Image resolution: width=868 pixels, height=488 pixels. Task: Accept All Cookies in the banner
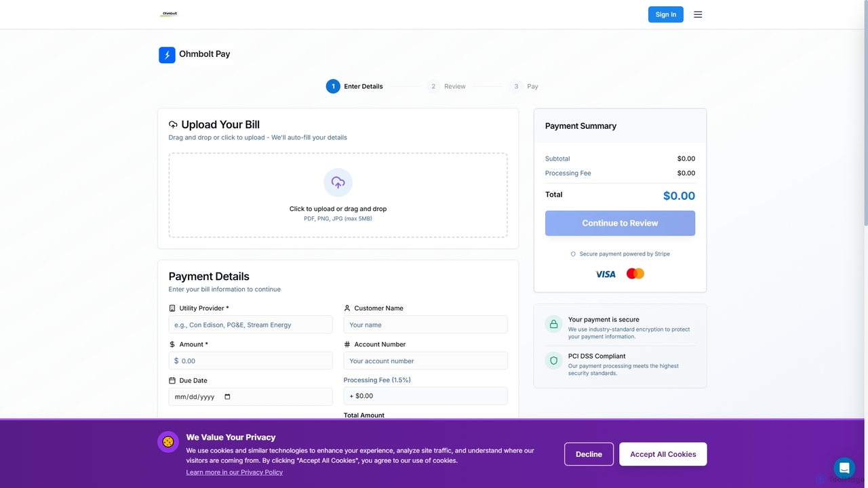(x=663, y=454)
